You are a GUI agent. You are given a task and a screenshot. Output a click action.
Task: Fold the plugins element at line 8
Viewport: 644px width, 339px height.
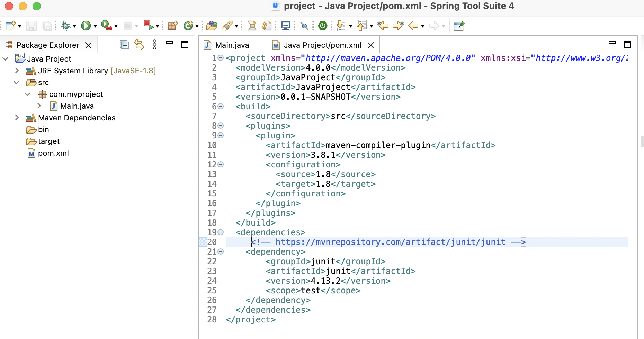pos(221,126)
